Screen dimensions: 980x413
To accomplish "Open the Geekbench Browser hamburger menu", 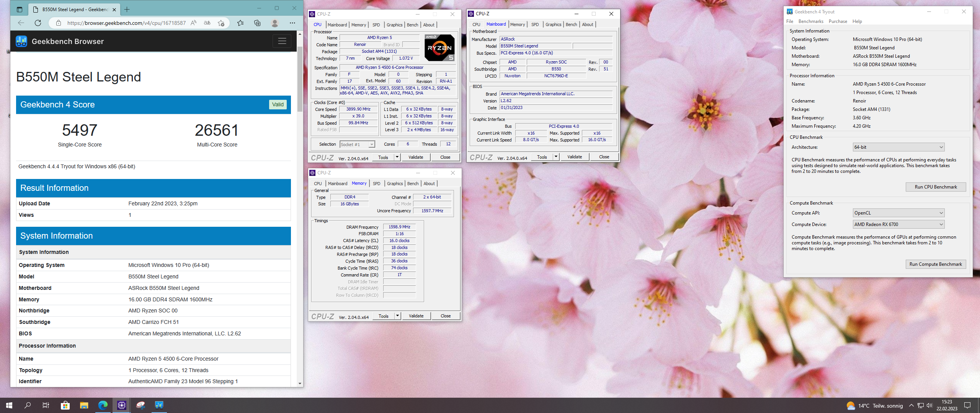I will coord(282,41).
